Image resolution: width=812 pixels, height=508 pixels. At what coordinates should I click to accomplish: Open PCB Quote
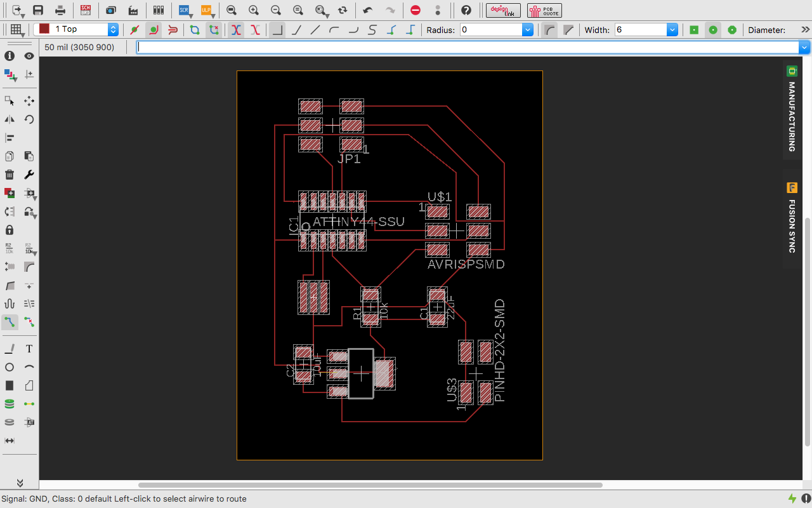coord(544,10)
